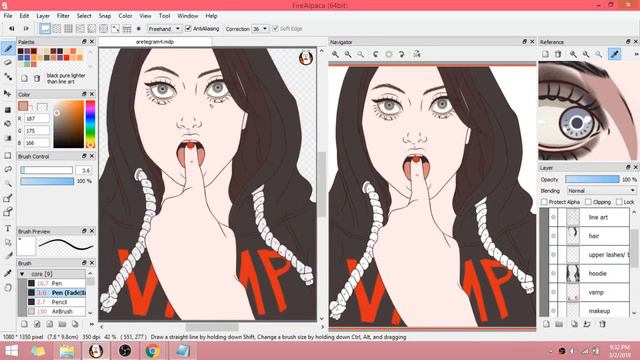Screen dimensions: 640x360
Task: Open Chrome from the taskbar
Action: 153,351
